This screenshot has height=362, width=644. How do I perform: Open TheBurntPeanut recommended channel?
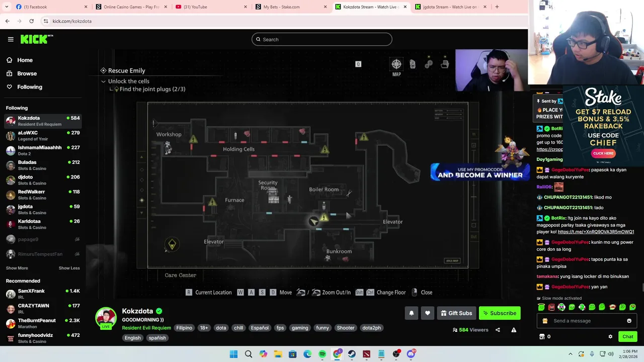click(x=43, y=323)
